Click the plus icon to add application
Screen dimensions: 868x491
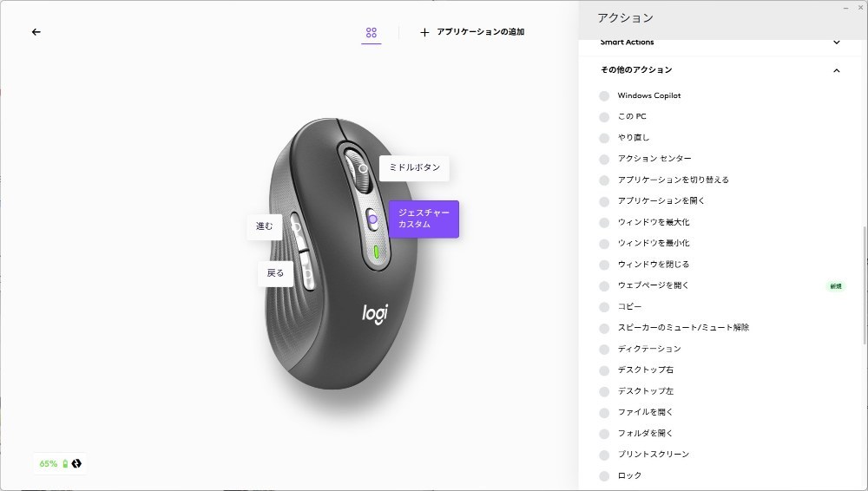click(424, 32)
